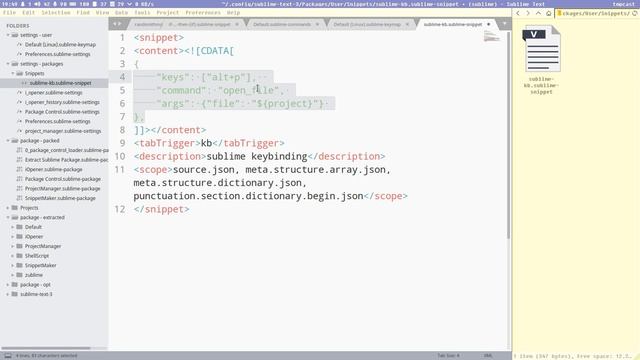This screenshot has width=640, height=360.
Task: Expand the Projects folder
Action: (8, 208)
